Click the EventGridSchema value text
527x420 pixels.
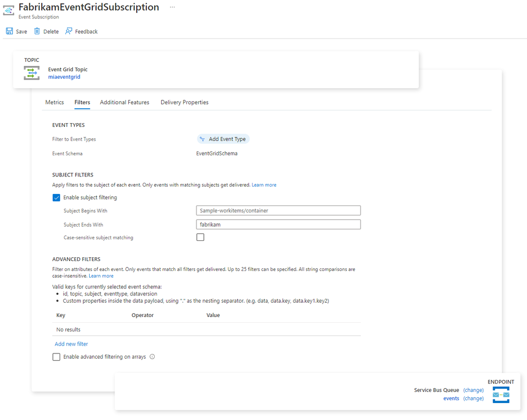[217, 153]
